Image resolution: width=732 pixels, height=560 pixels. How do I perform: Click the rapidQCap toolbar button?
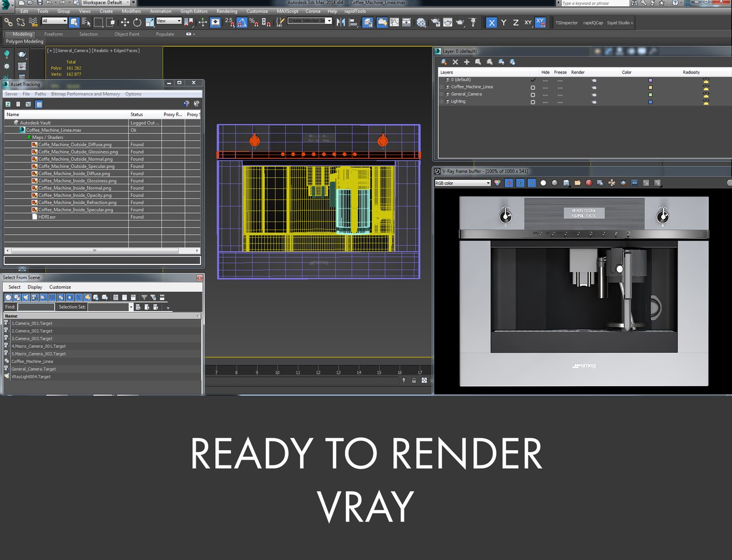[x=593, y=23]
